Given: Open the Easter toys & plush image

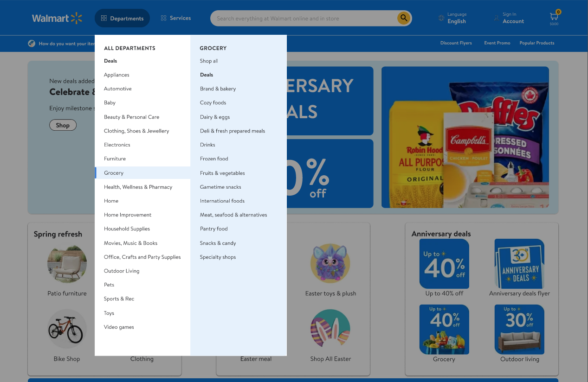Looking at the screenshot, I should 330,263.
